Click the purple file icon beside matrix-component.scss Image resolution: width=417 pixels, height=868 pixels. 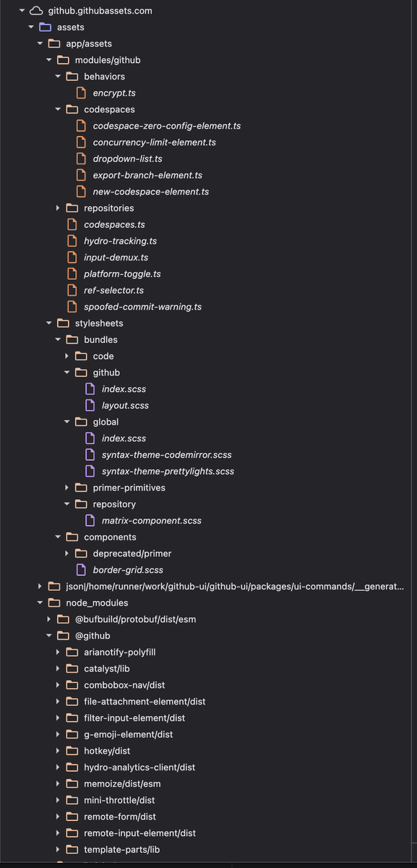pyautogui.click(x=90, y=521)
